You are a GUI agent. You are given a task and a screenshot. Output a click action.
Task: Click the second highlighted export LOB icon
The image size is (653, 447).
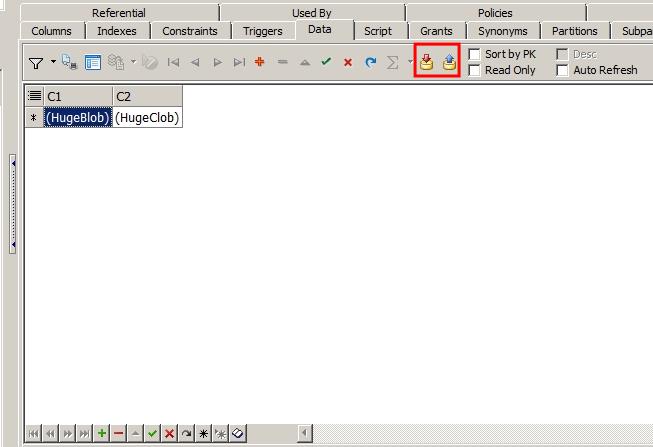(x=448, y=63)
